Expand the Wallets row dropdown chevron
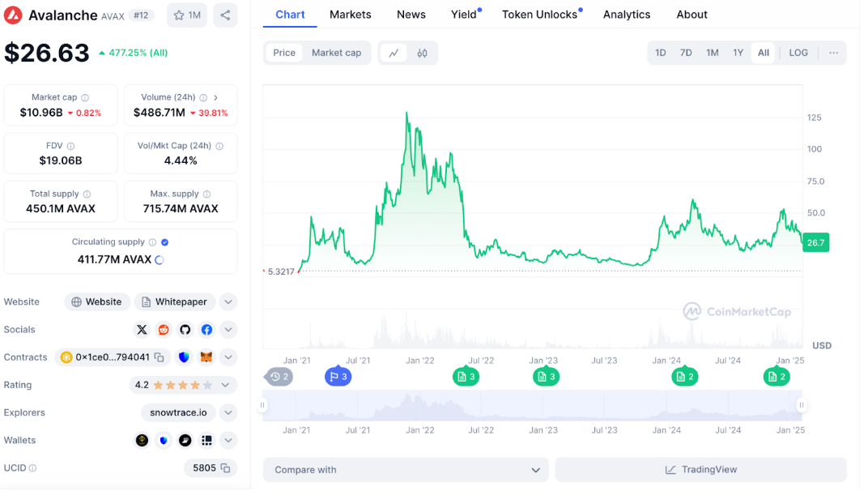 click(228, 440)
